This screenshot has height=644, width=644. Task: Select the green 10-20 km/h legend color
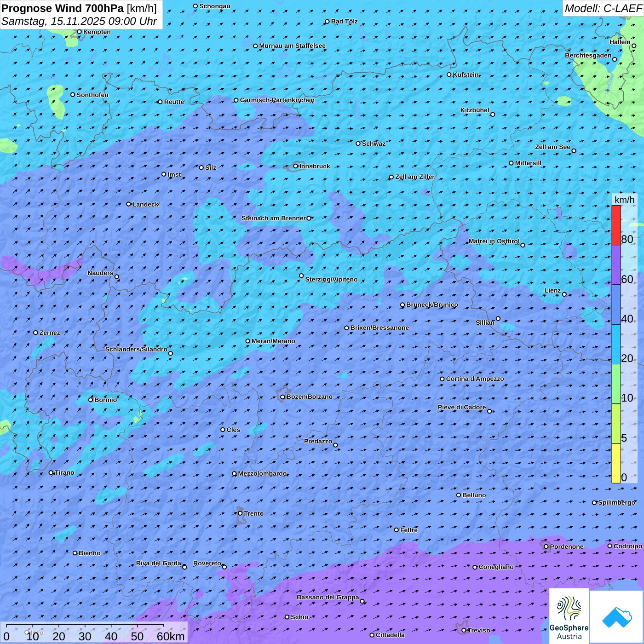click(616, 384)
